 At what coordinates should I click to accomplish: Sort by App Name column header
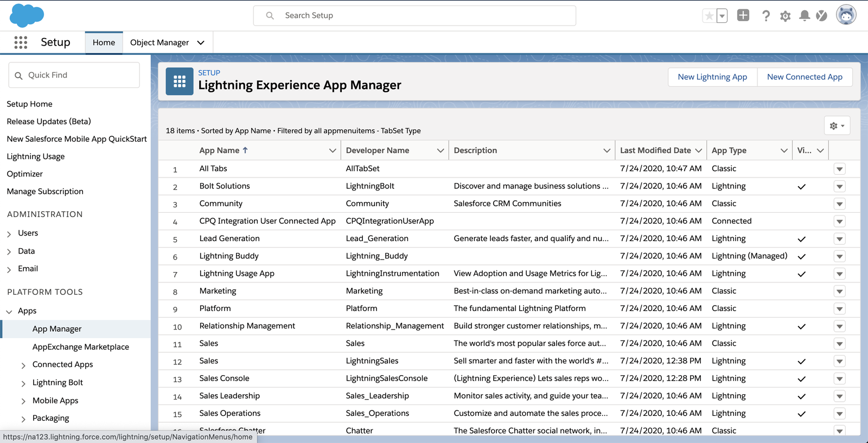(x=219, y=150)
